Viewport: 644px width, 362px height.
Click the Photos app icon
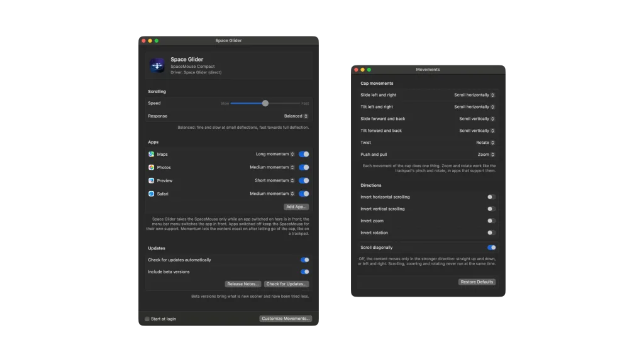tap(151, 167)
